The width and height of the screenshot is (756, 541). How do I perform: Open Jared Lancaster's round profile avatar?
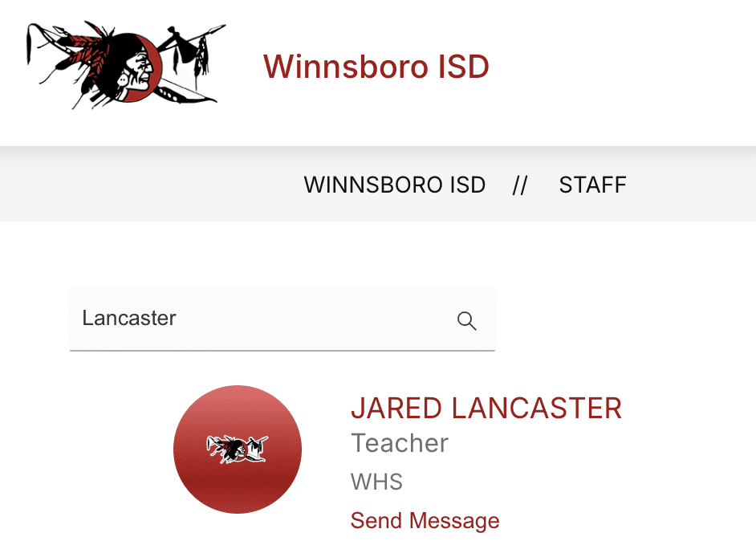tap(238, 449)
